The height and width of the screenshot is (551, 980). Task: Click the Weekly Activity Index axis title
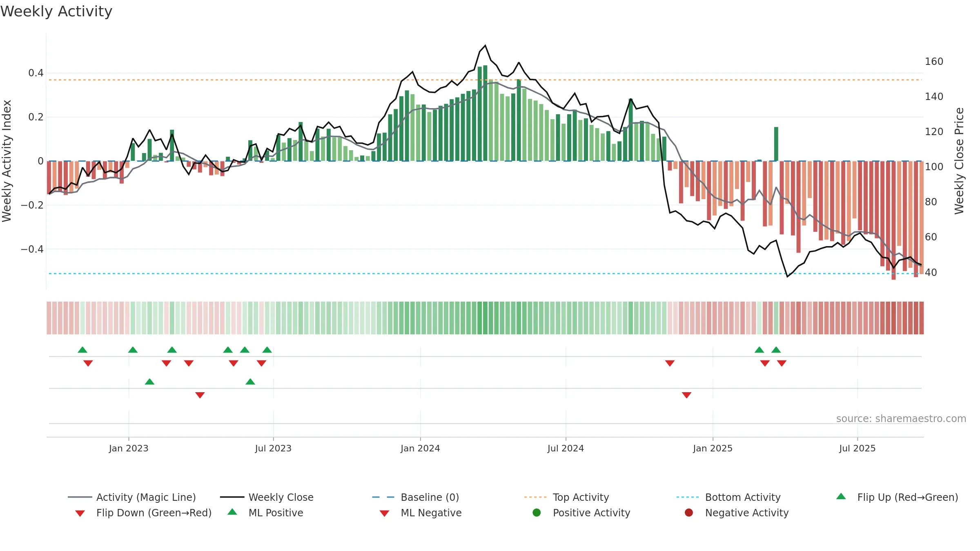7,161
